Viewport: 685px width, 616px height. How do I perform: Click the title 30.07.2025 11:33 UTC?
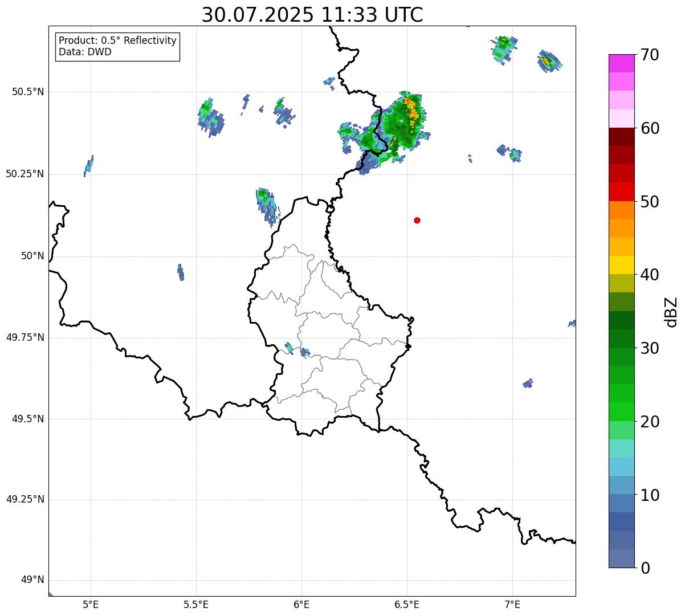(x=312, y=14)
